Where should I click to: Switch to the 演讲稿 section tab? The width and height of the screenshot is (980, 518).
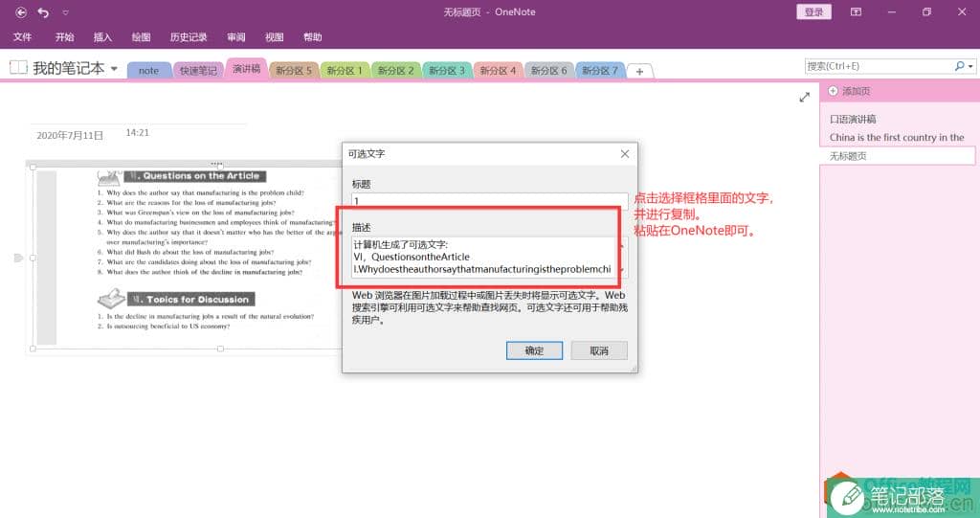246,69
